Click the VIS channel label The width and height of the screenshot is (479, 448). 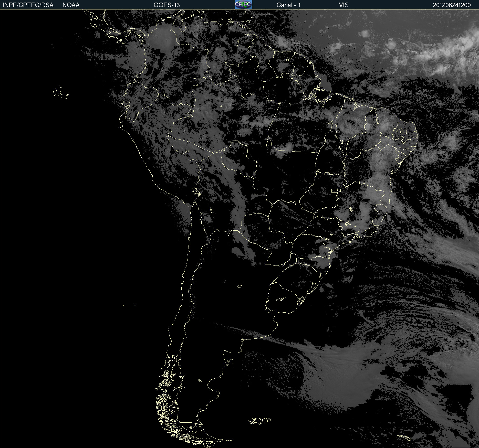click(x=344, y=5)
